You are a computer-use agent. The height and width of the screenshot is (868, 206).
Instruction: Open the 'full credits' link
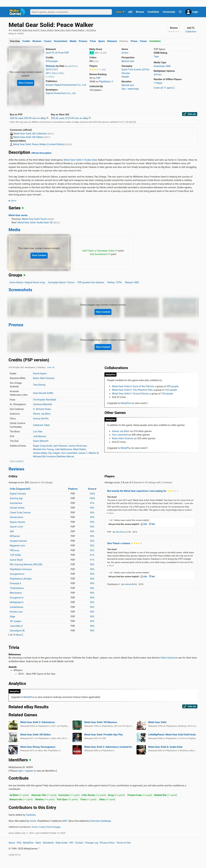pos(17,461)
